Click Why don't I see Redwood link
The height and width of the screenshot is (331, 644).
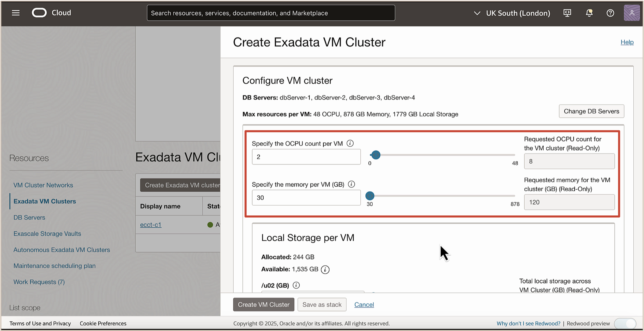click(528, 324)
